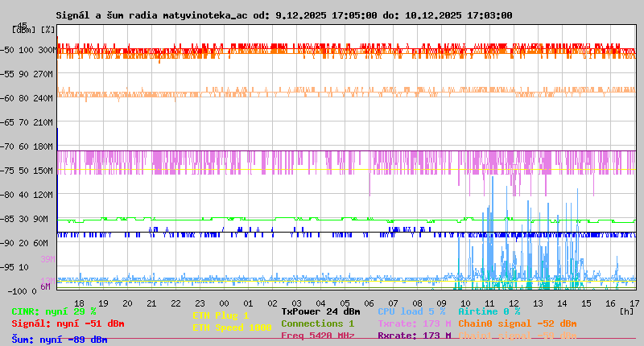The image size is (644, 346).
Task: Click the '-55 90 270M' y-axis label
Action: [x=27, y=74]
